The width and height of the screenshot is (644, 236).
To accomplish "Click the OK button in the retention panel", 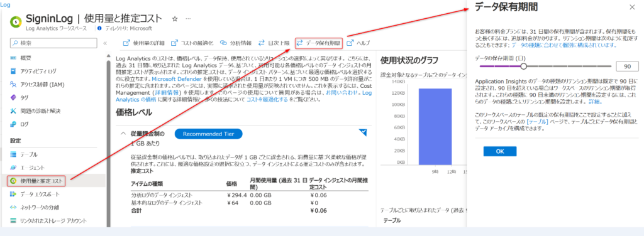I will [x=500, y=151].
